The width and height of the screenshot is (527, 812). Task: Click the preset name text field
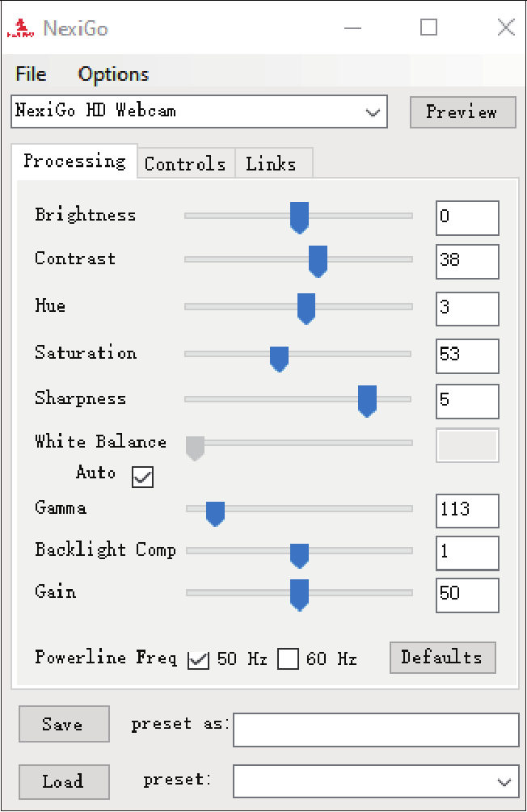coord(376,730)
